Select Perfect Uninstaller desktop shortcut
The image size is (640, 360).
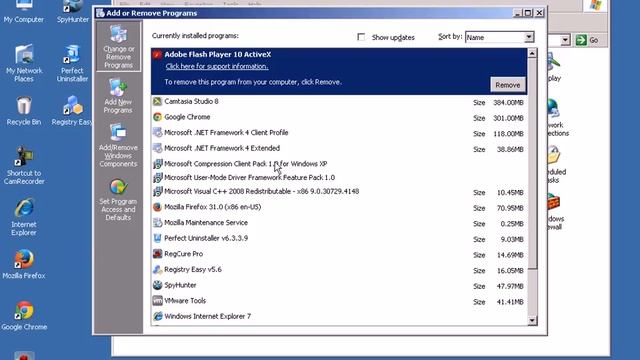(72, 63)
